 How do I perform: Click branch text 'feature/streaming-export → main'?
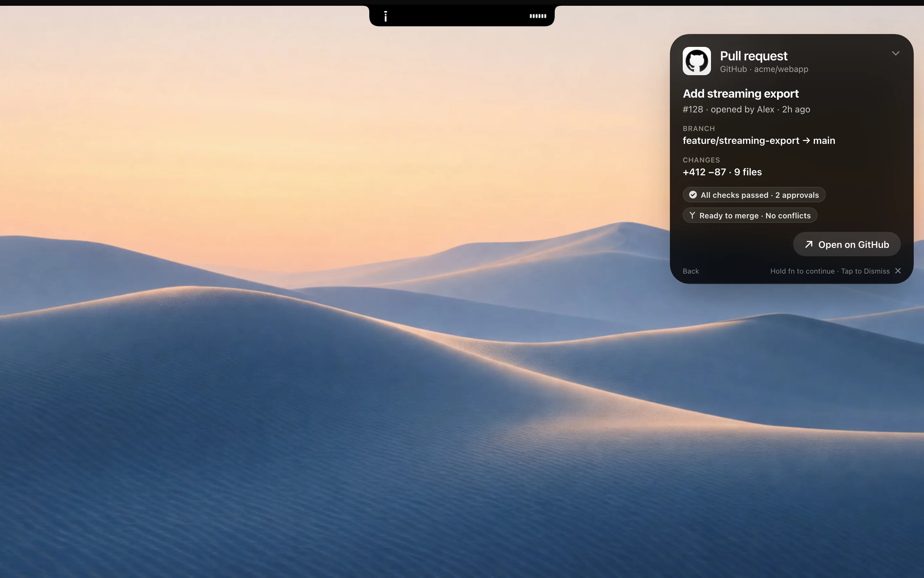click(759, 141)
